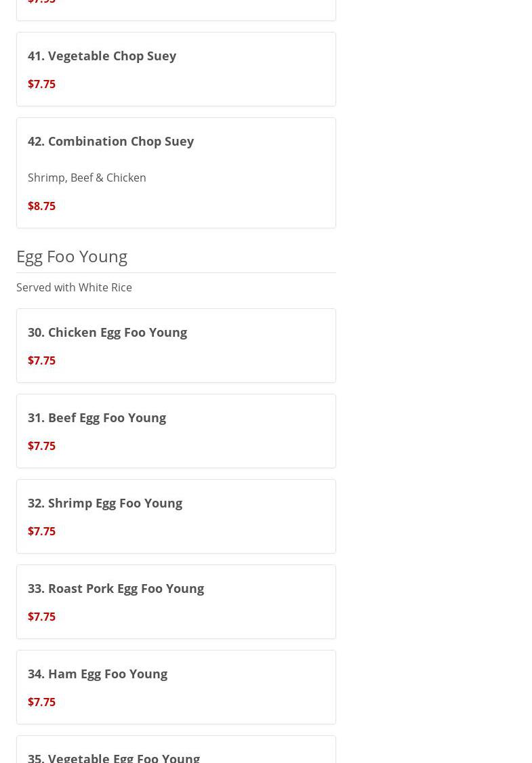
Task: Click the Served with White Rice note
Action: 74,287
